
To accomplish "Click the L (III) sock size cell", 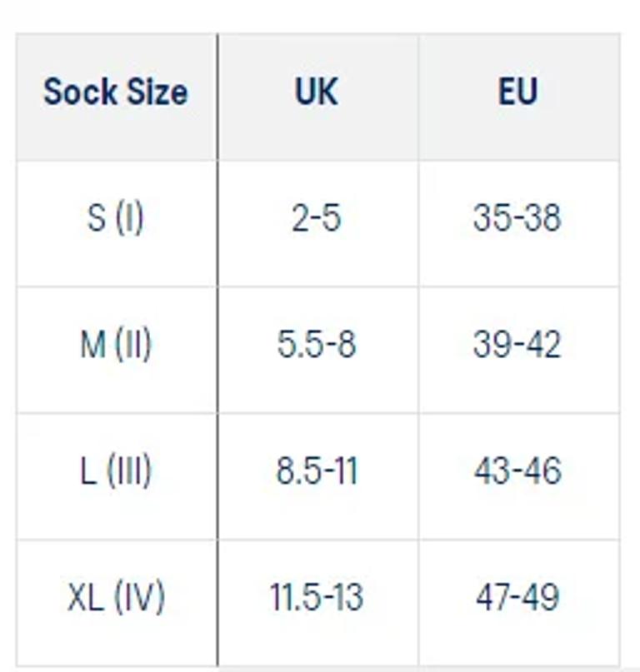I will (x=116, y=471).
